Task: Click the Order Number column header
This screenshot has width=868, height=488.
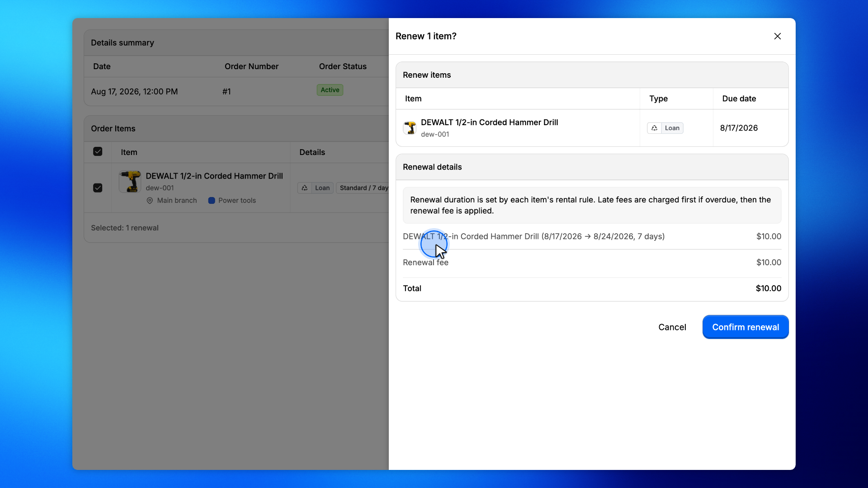Action: (251, 66)
